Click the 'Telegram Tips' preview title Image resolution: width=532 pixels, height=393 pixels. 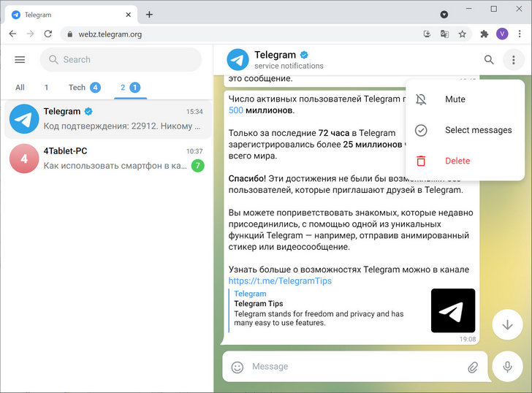(259, 303)
